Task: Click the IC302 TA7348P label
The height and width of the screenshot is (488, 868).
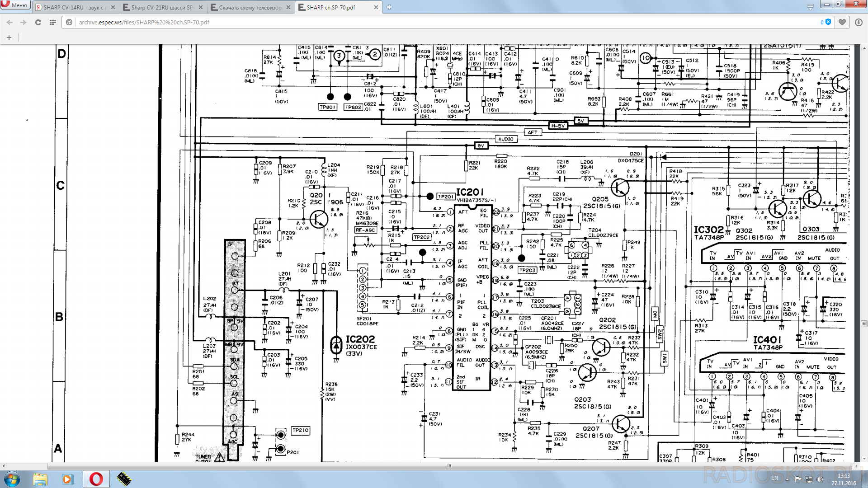Action: click(x=709, y=233)
